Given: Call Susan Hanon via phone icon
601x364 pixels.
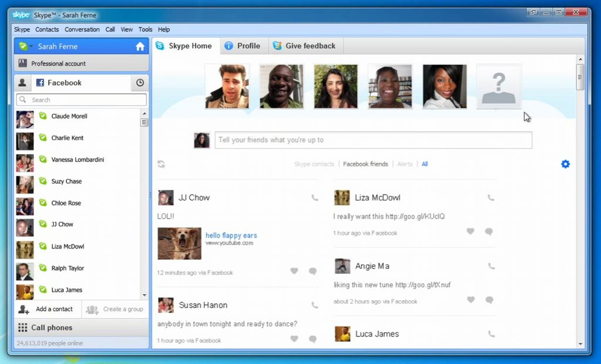Looking at the screenshot, I should point(315,305).
